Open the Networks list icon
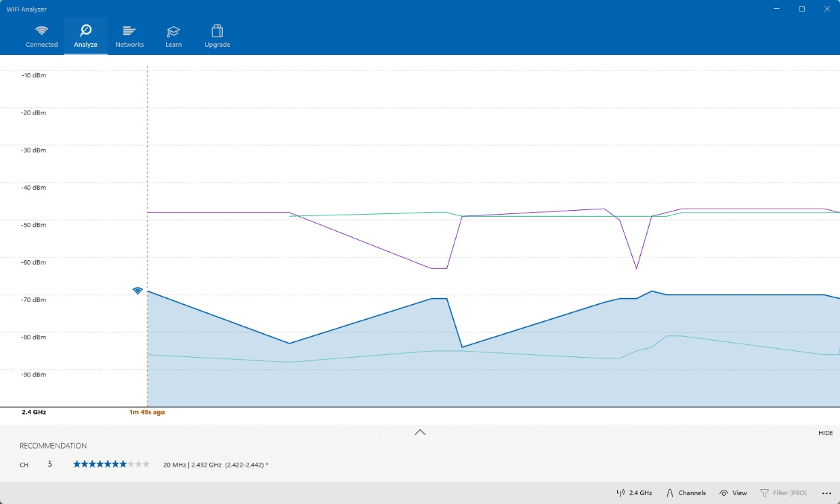Image resolution: width=840 pixels, height=504 pixels. 129,30
